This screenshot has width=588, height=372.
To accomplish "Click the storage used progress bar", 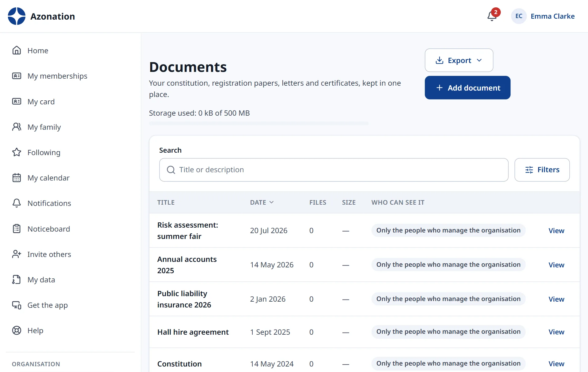I will click(x=258, y=123).
